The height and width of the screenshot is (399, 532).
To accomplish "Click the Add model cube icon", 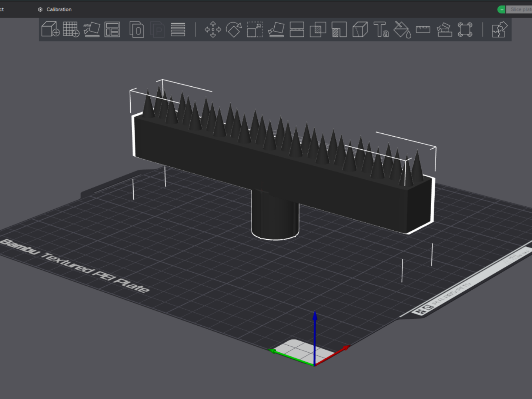I will pyautogui.click(x=50, y=29).
